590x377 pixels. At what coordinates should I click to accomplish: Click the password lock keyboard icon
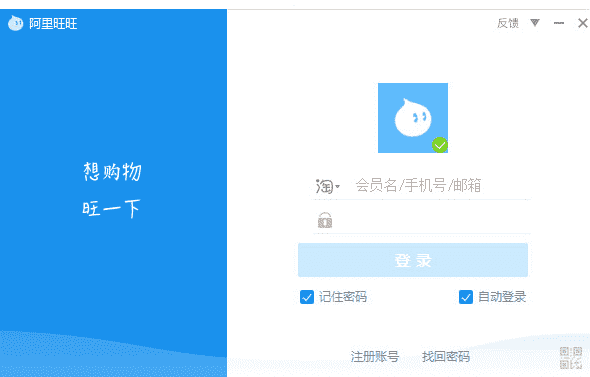[x=325, y=220]
